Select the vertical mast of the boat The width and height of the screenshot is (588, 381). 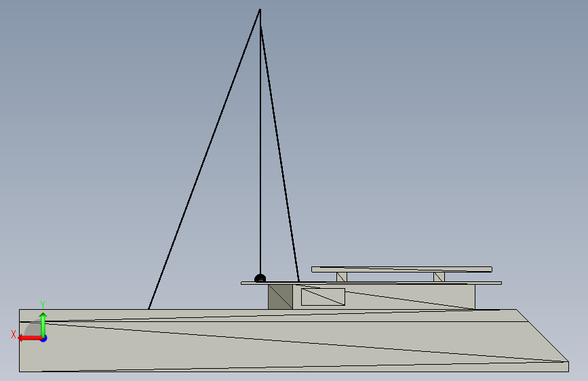[x=260, y=142]
